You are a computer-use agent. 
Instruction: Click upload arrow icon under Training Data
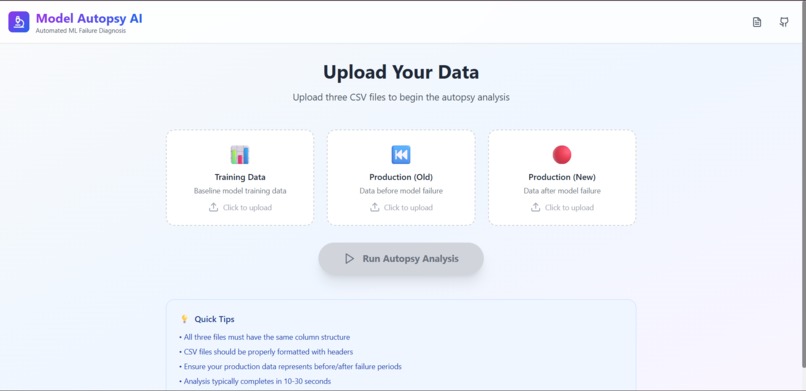pyautogui.click(x=213, y=207)
